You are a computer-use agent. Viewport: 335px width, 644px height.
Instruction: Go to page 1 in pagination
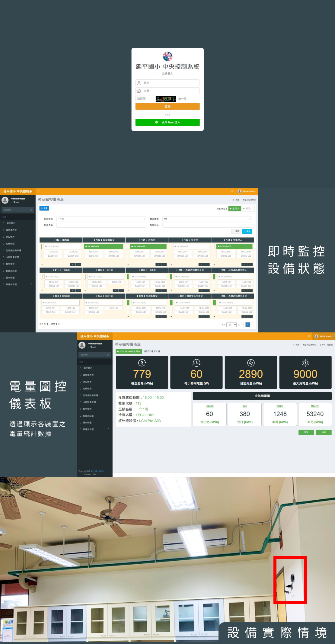tap(248, 325)
